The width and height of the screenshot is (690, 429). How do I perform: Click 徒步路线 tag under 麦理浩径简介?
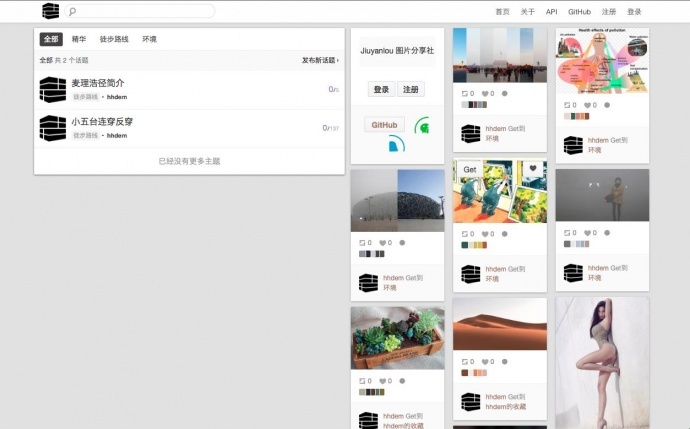click(85, 97)
